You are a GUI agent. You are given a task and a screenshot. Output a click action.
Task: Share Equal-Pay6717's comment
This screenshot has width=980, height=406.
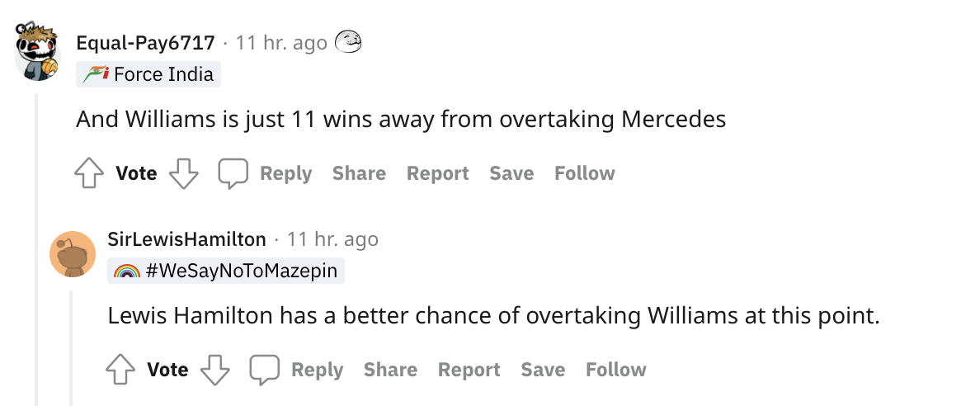pos(359,173)
